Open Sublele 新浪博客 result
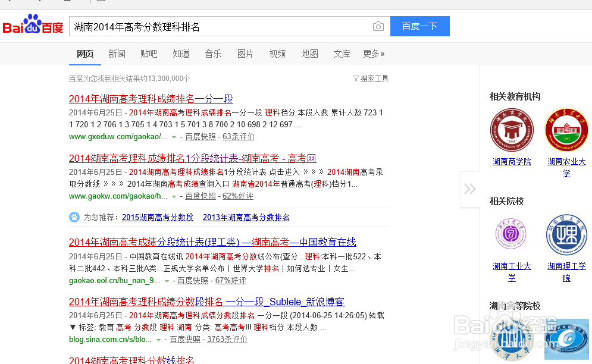The height and width of the screenshot is (364, 592). click(206, 302)
